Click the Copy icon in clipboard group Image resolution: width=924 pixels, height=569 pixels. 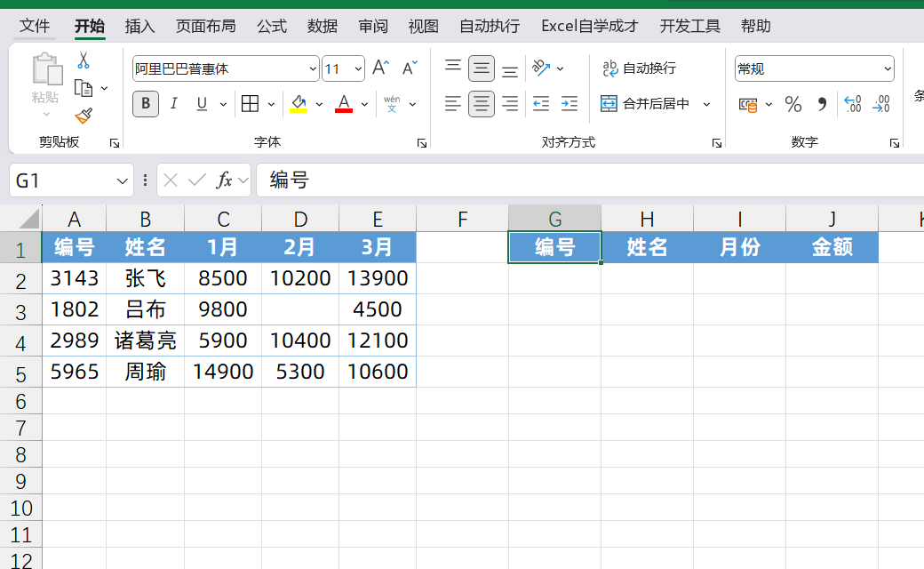(x=84, y=88)
